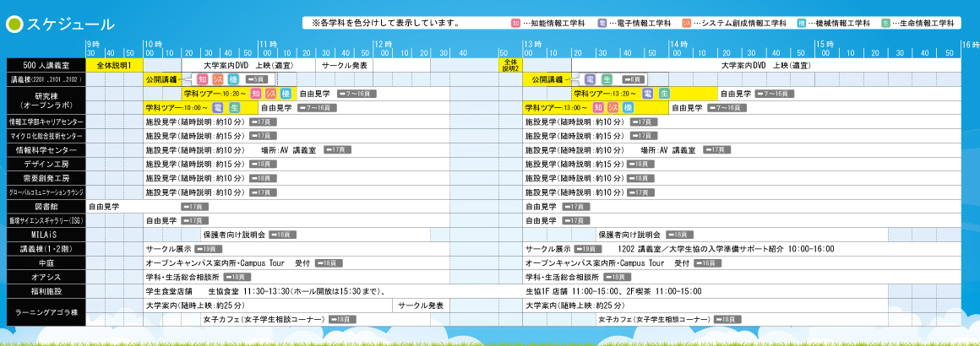Image resolution: width=980 pixels, height=346 pixels.
Task: Select the 知 badge in morning 公開講義
Action: click(x=202, y=79)
